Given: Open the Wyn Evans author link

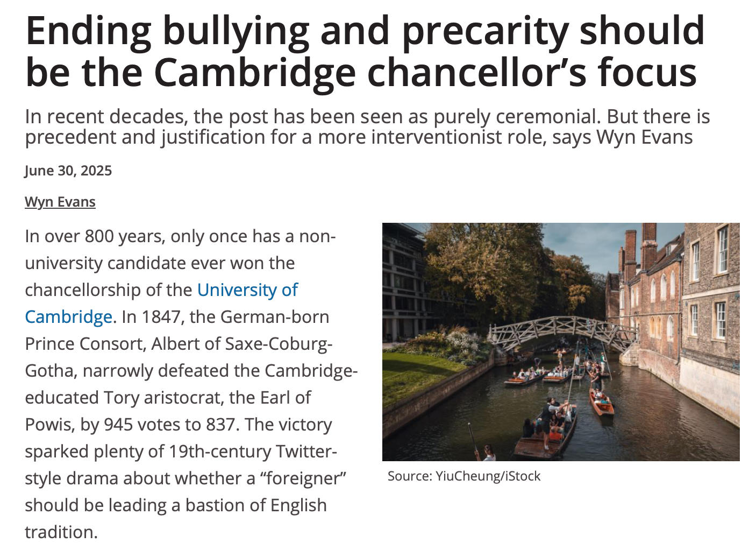Looking at the screenshot, I should (x=60, y=202).
